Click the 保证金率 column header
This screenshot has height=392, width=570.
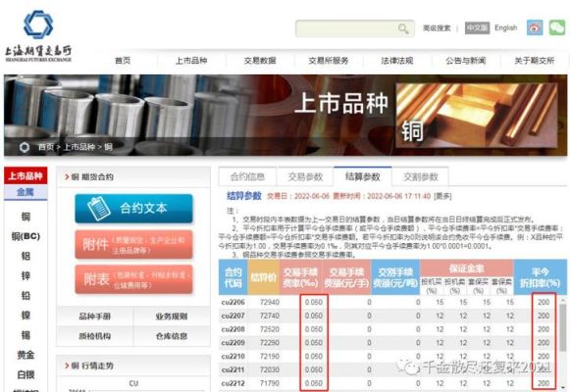tap(467, 269)
